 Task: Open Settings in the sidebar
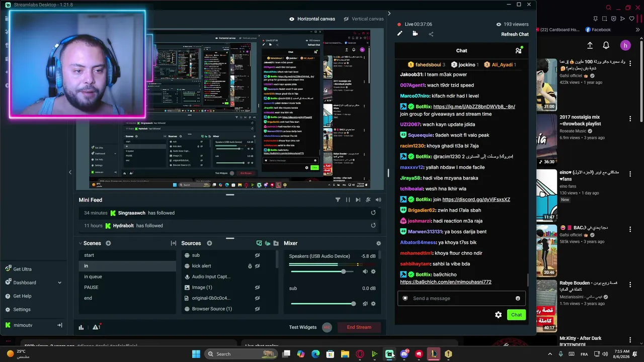(x=22, y=310)
